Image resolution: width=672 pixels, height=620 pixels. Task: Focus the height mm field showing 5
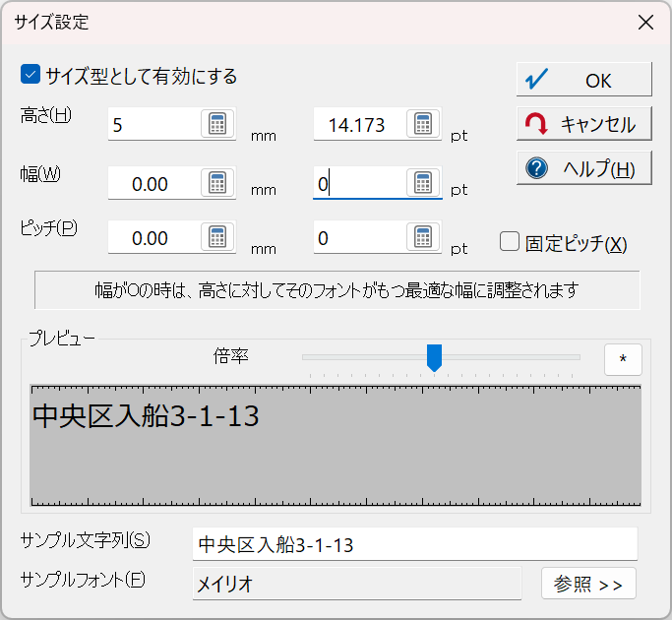point(154,124)
